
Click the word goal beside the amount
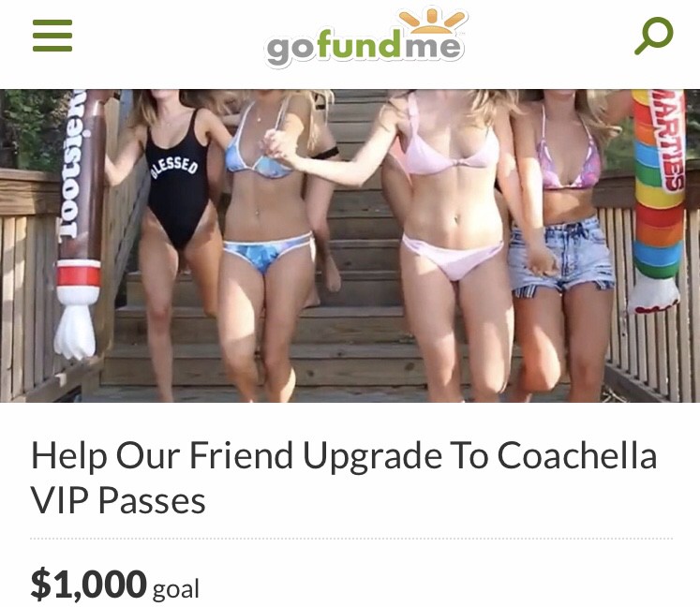click(176, 589)
